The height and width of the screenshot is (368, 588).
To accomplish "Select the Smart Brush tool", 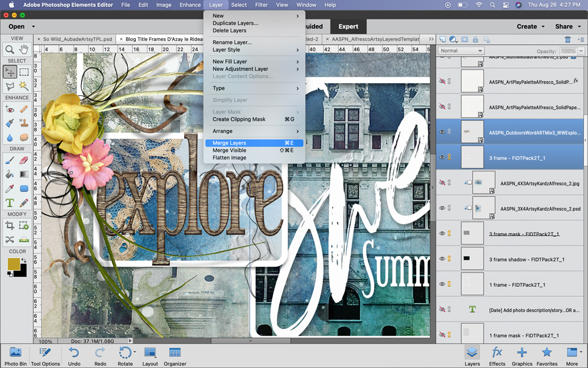I will click(10, 123).
